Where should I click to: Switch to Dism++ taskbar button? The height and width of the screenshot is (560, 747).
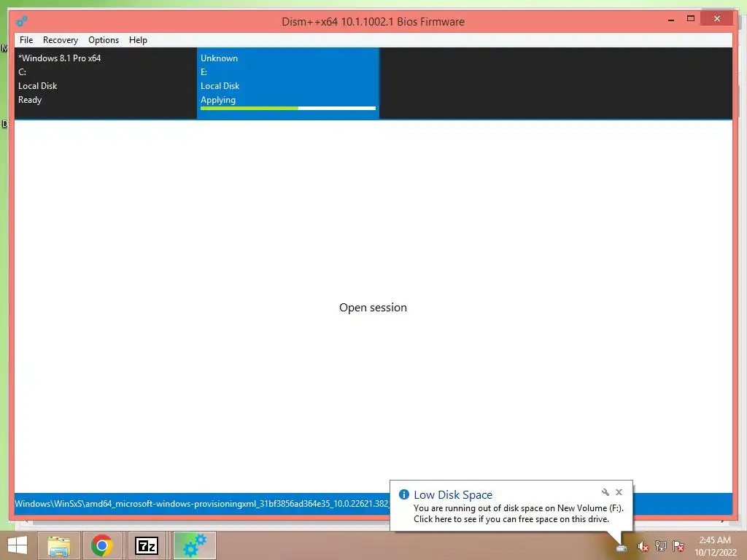point(194,545)
